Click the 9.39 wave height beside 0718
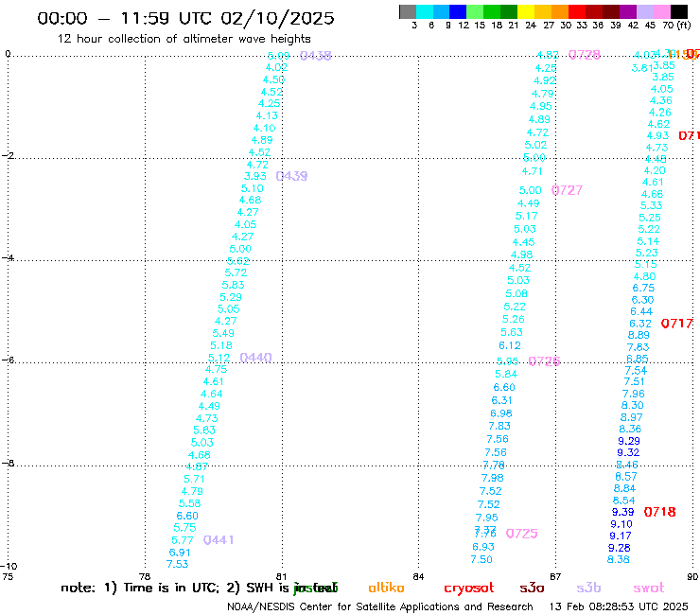This screenshot has width=700, height=615. click(x=622, y=512)
